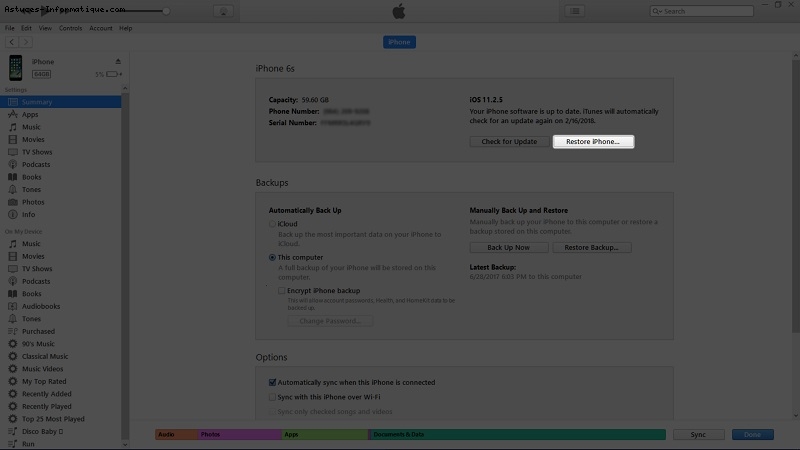
Task: Click main pane vertical scrollbar
Action: 795,196
